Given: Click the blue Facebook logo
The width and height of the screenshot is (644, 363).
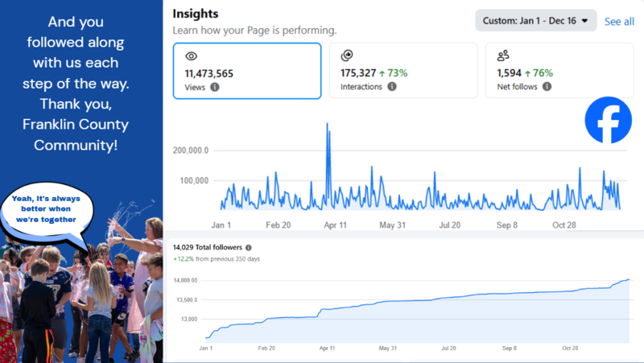Looking at the screenshot, I should point(608,120).
